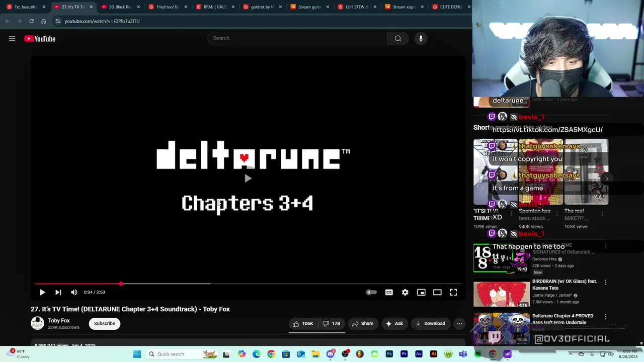The image size is (644, 362).
Task: Switch to the 'goldrot by' tab
Action: (x=263, y=7)
